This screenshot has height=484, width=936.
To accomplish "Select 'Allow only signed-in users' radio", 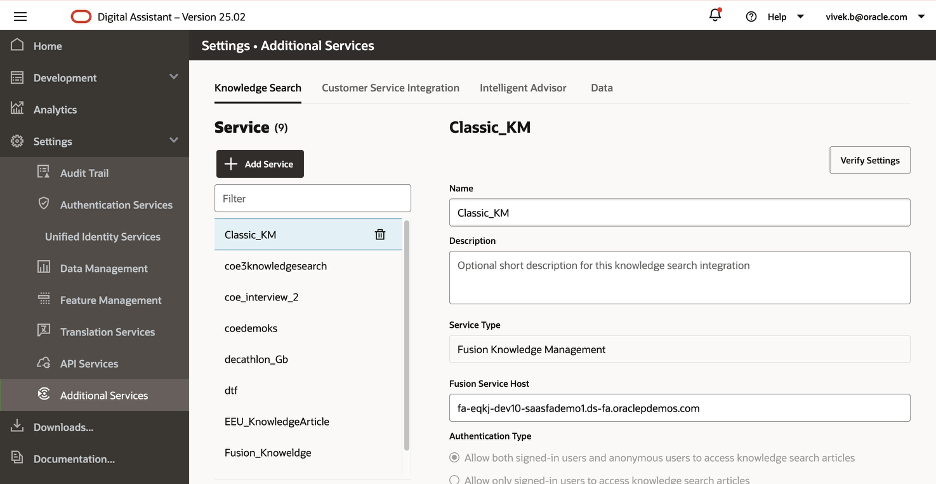I will [x=454, y=480].
